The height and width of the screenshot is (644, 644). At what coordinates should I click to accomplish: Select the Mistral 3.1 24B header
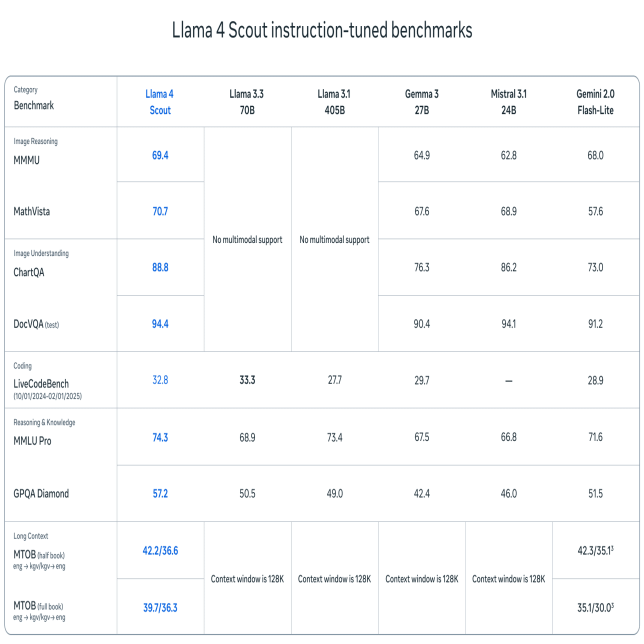tap(508, 102)
